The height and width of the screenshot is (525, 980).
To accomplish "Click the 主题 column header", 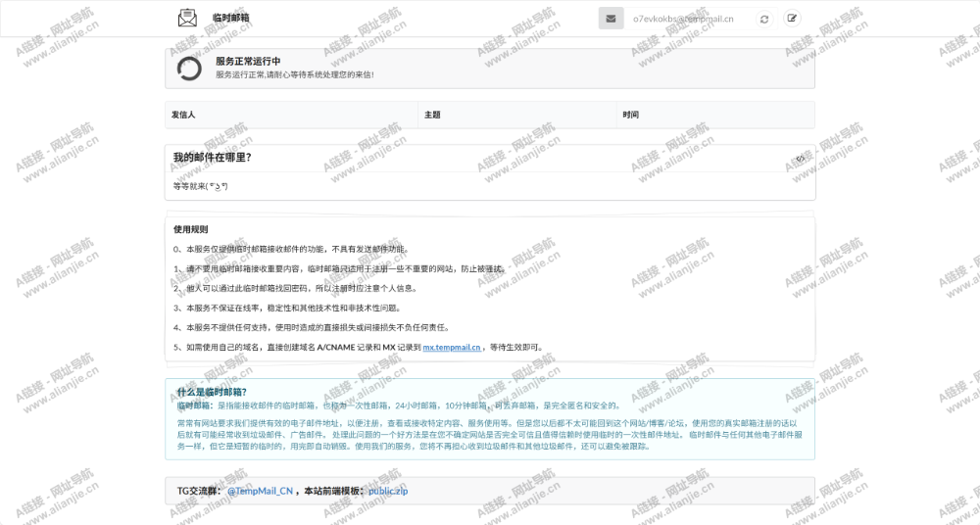I will (432, 115).
